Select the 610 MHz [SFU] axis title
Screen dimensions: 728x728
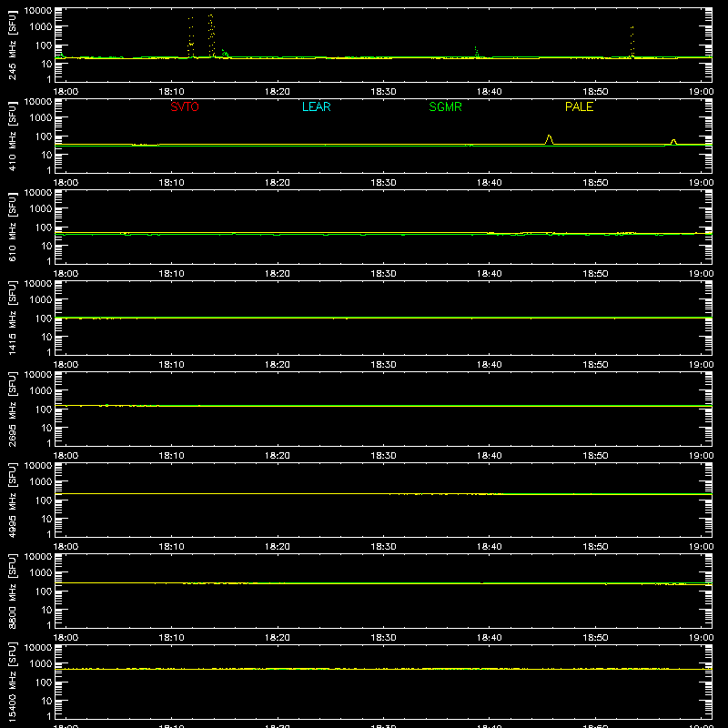coord(12,227)
